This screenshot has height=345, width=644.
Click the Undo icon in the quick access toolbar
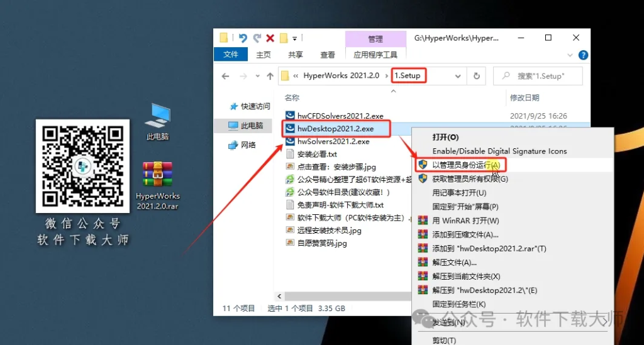pos(243,38)
